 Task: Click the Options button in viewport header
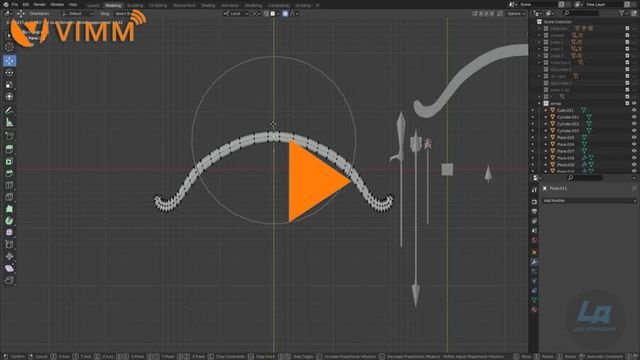point(516,13)
